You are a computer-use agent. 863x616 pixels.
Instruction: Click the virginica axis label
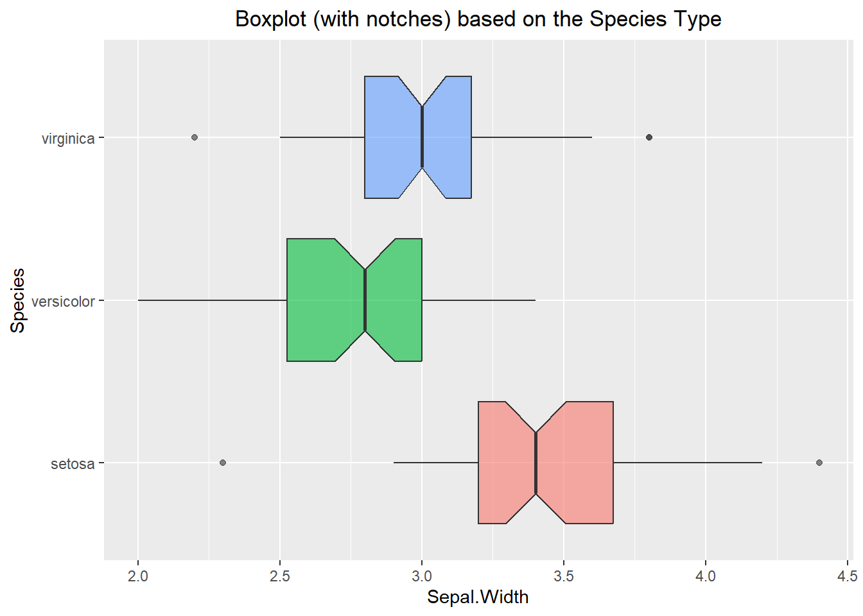[x=67, y=139]
